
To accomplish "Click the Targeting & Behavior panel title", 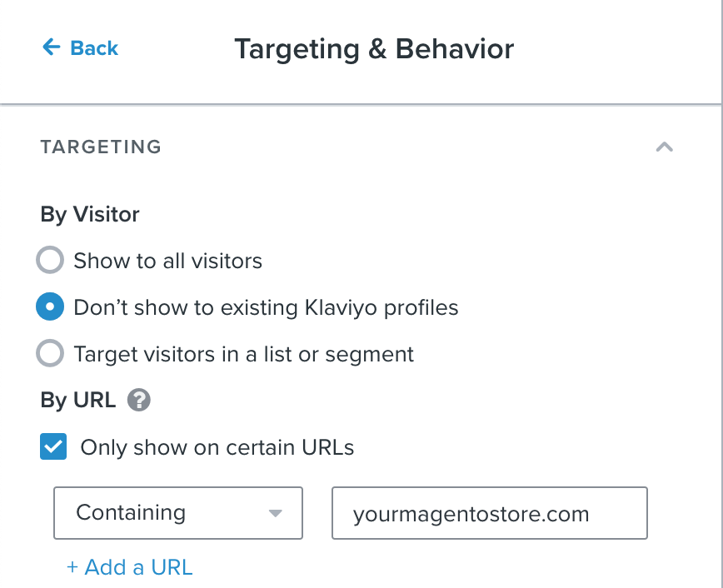I will (x=374, y=48).
